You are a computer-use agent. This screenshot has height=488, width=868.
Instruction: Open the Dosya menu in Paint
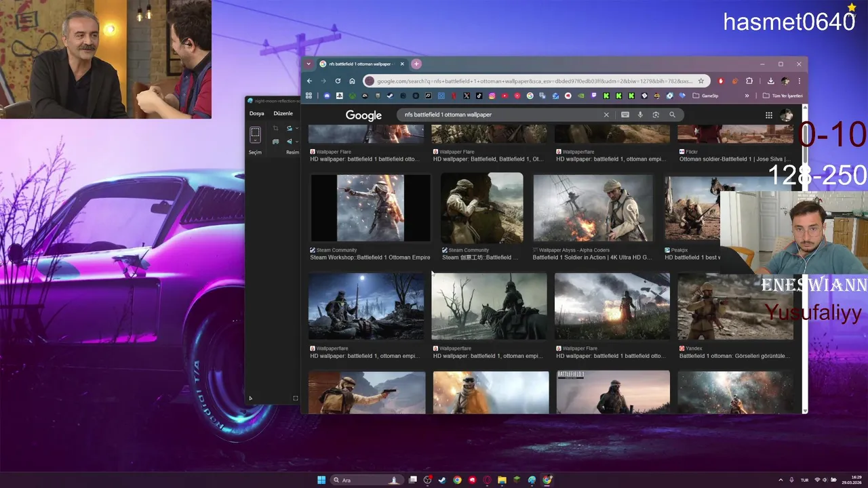tap(257, 113)
